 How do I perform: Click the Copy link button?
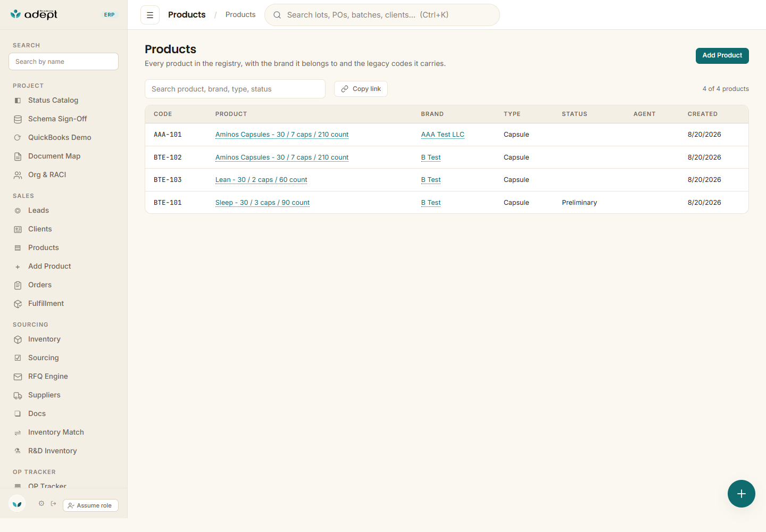tap(361, 89)
